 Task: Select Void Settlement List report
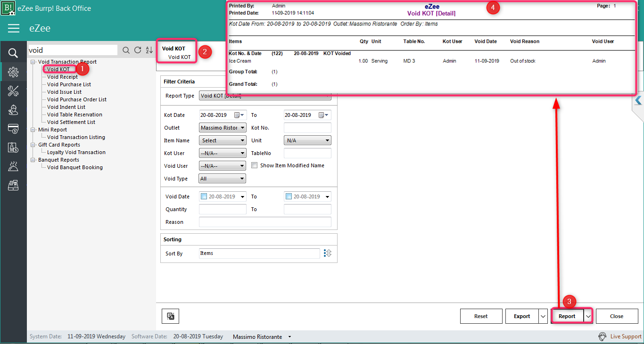coord(71,122)
